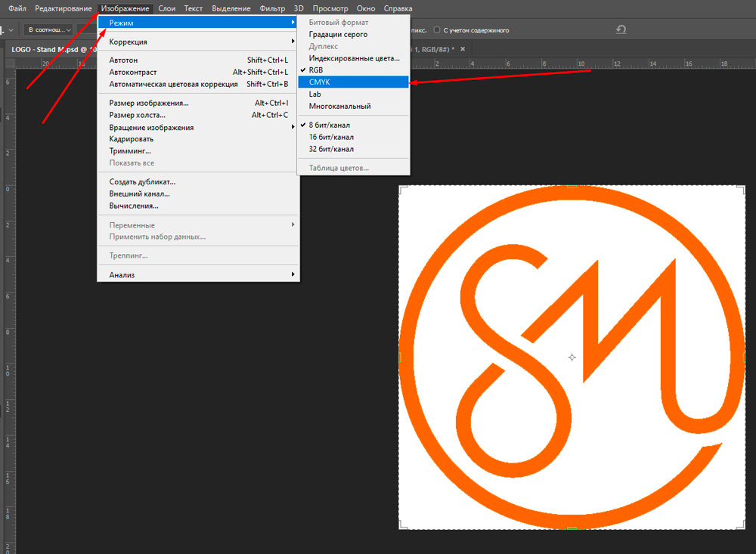
Task: Open the Справка menu
Action: pyautogui.click(x=398, y=8)
